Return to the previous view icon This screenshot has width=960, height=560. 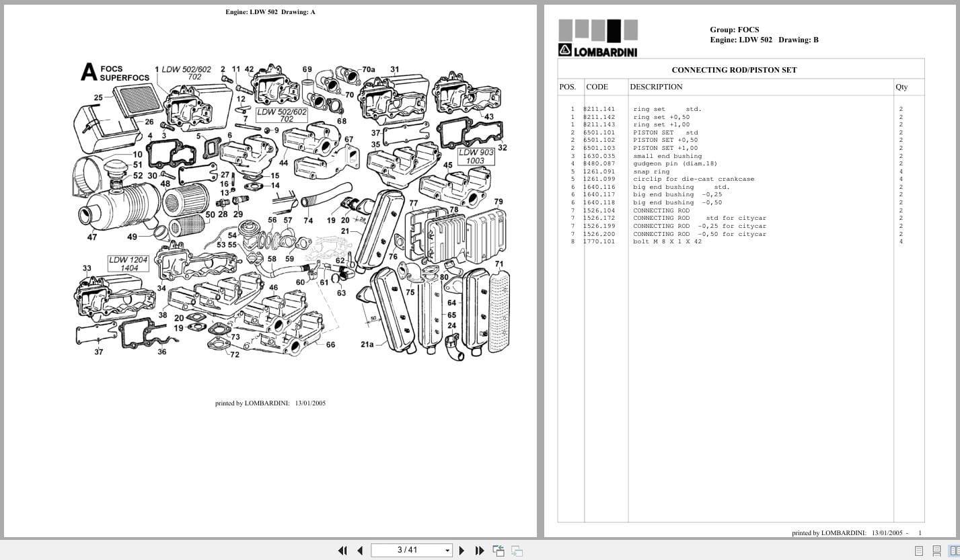499,550
